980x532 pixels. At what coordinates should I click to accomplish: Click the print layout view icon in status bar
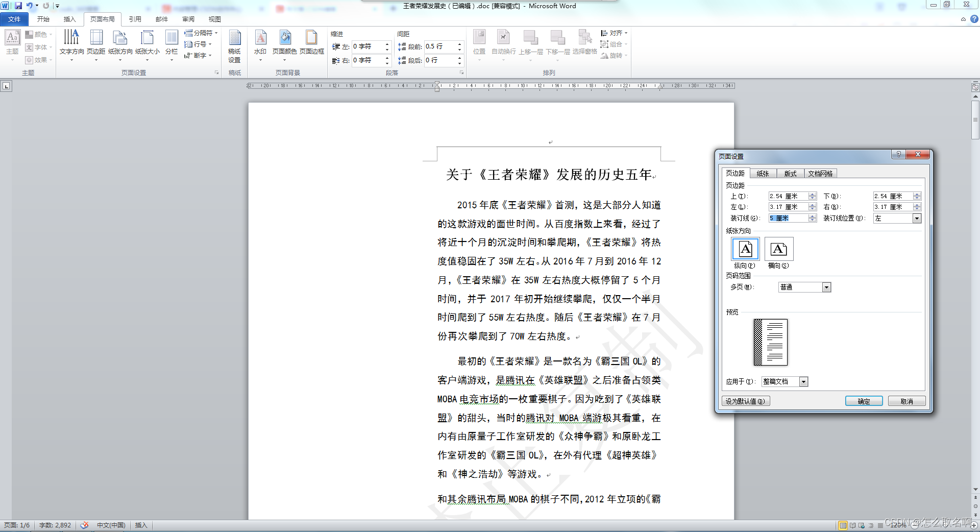843,525
